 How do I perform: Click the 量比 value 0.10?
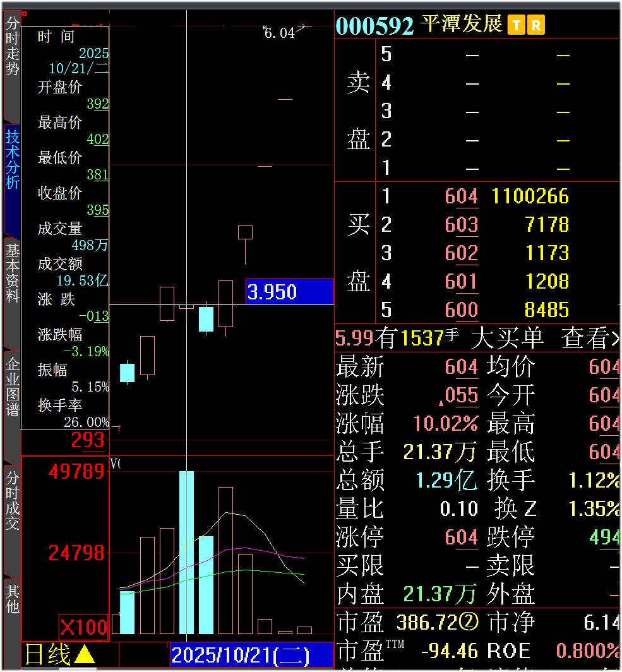[459, 508]
